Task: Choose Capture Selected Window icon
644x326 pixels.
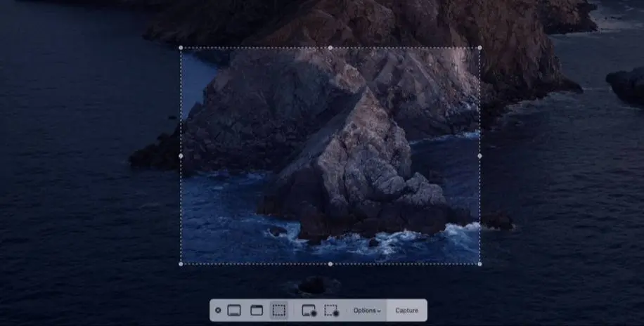Action: (257, 311)
